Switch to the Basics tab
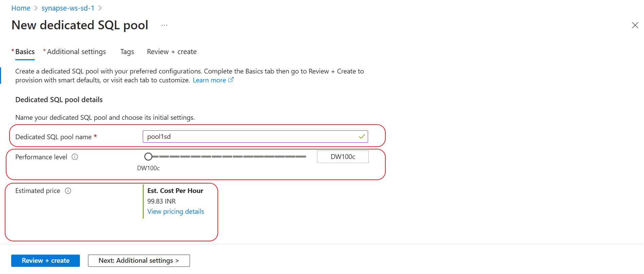 (x=25, y=52)
